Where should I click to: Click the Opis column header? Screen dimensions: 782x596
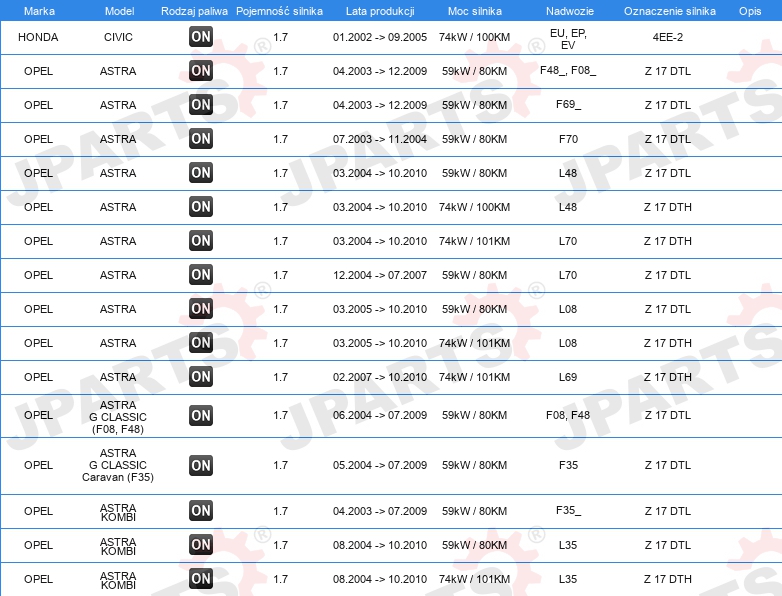pos(750,11)
